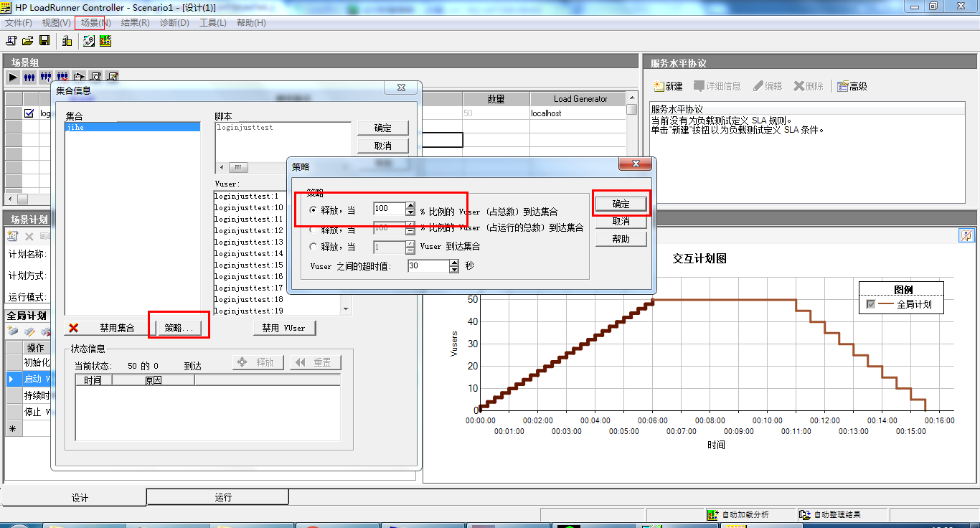This screenshot has width=980, height=528.
Task: Click the localhost Load Generator cell
Action: pyautogui.click(x=578, y=113)
